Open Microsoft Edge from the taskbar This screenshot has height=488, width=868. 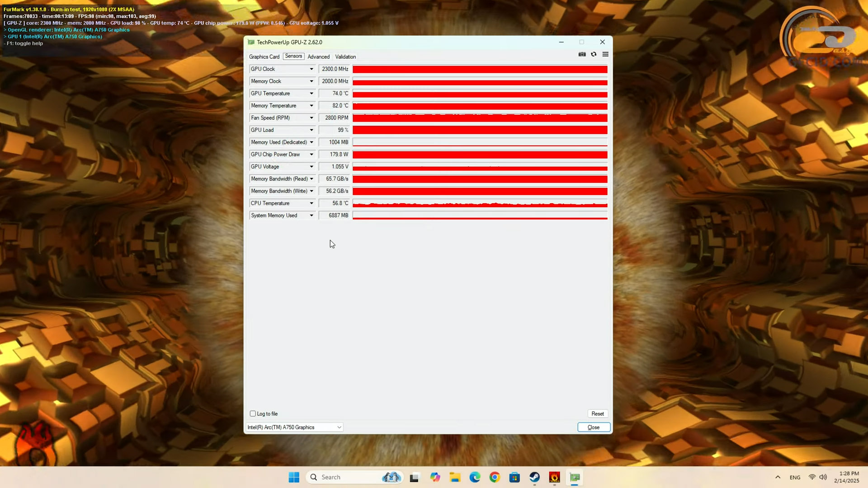click(475, 477)
